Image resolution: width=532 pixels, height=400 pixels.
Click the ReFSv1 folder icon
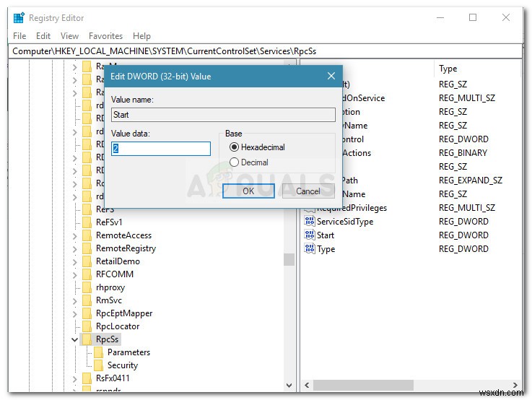pos(87,222)
